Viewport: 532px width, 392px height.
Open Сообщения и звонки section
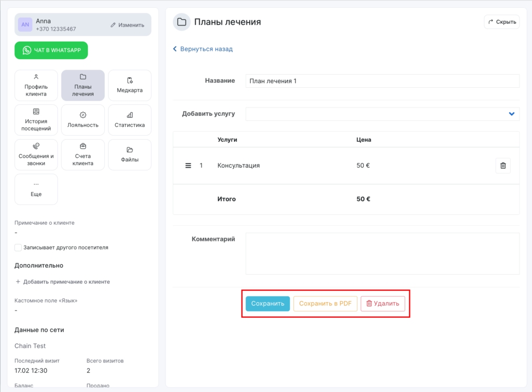(36, 155)
